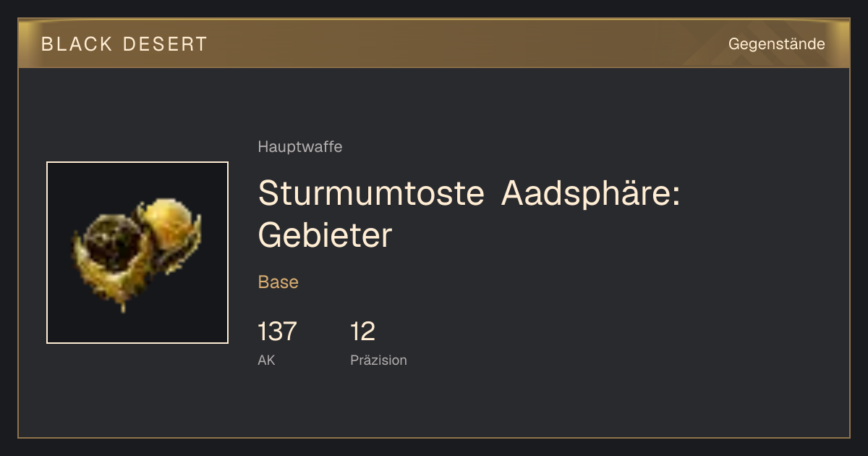Click the Präzision stat label

[378, 360]
